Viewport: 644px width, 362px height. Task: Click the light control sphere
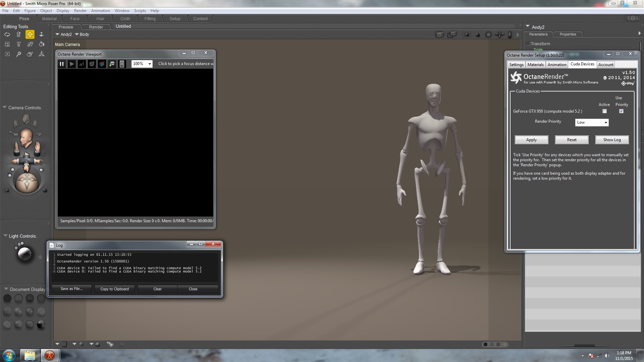[24, 254]
